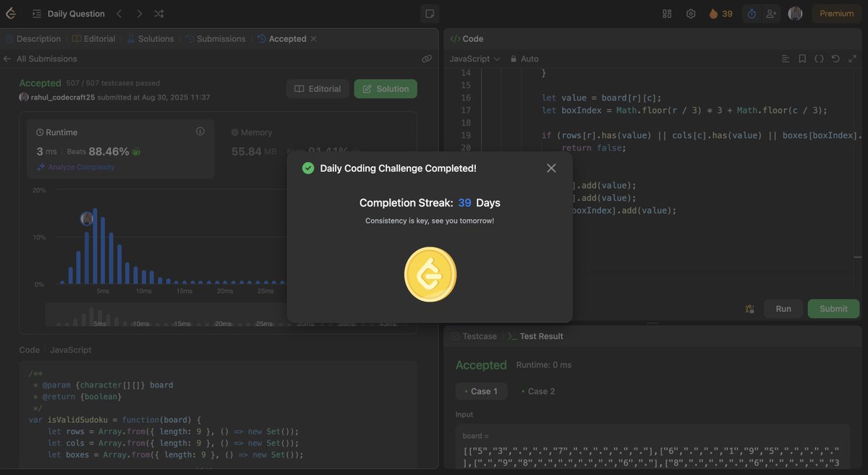Go back to All Submissions
Viewport: 868px width, 475px height.
(x=40, y=59)
